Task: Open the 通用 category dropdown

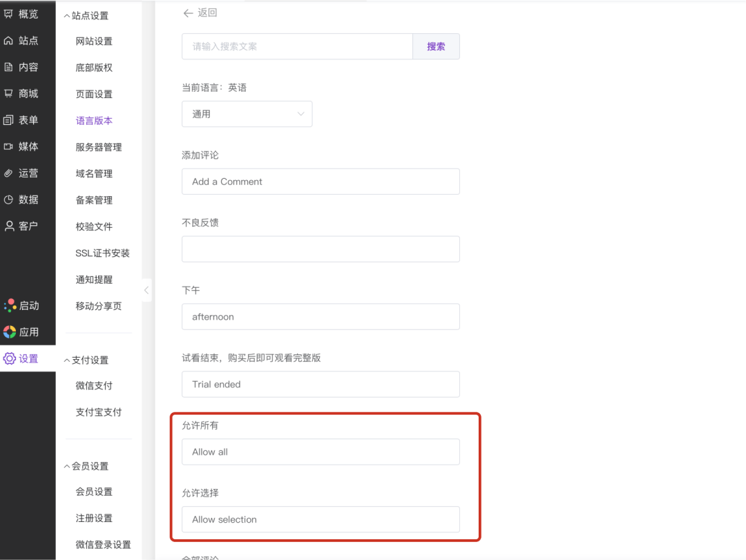Action: (x=247, y=114)
